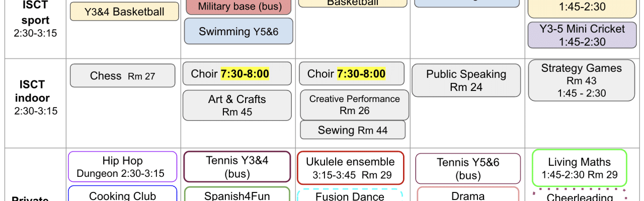This screenshot has width=644, height=201.
Task: Click the Y3&4 Basketball box
Action: (x=124, y=12)
